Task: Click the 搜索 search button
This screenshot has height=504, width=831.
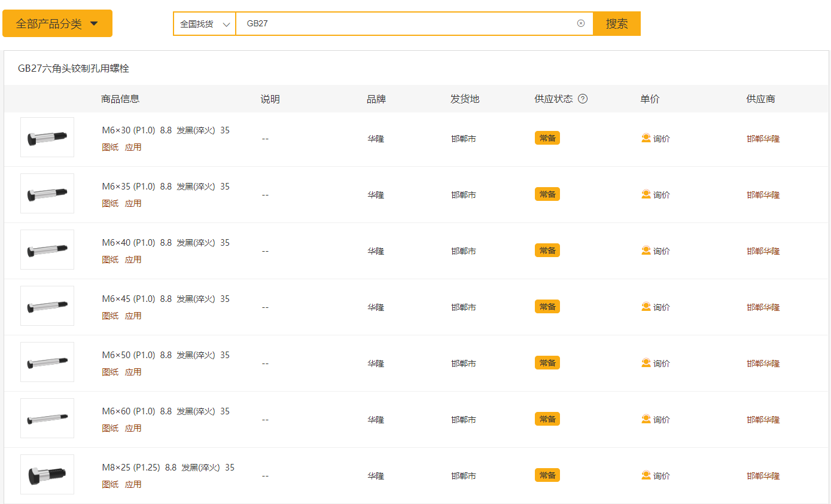Action: coord(617,24)
